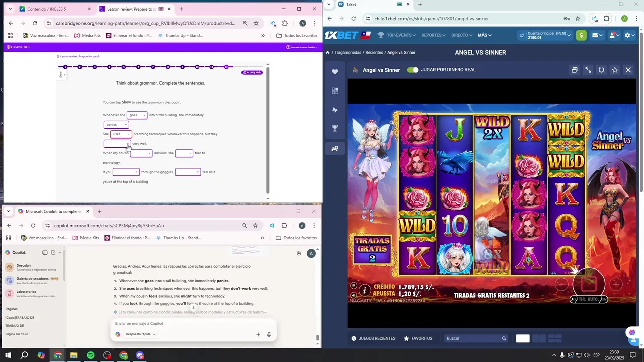Screen dimensions: 644x362
Task: Open the empty dropdown before 'feel as if'
Action: click(x=188, y=172)
